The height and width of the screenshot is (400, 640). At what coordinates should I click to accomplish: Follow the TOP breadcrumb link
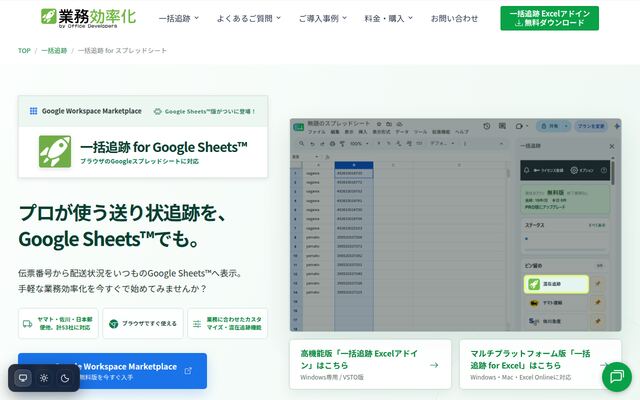(x=24, y=51)
